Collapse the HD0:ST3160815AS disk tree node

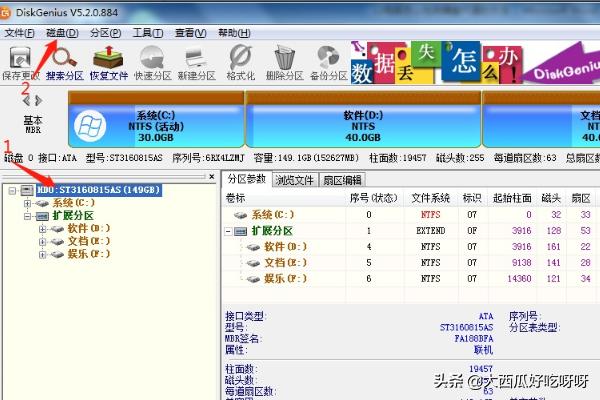pos(12,190)
